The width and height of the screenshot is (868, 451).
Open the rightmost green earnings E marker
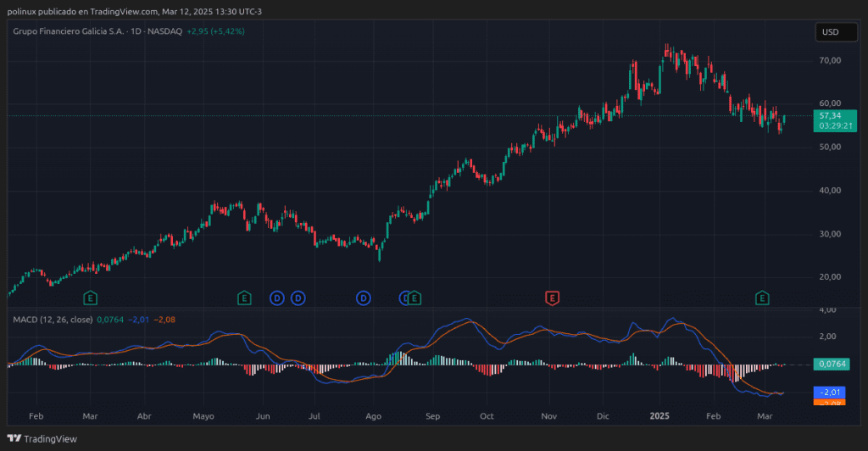[x=763, y=298]
